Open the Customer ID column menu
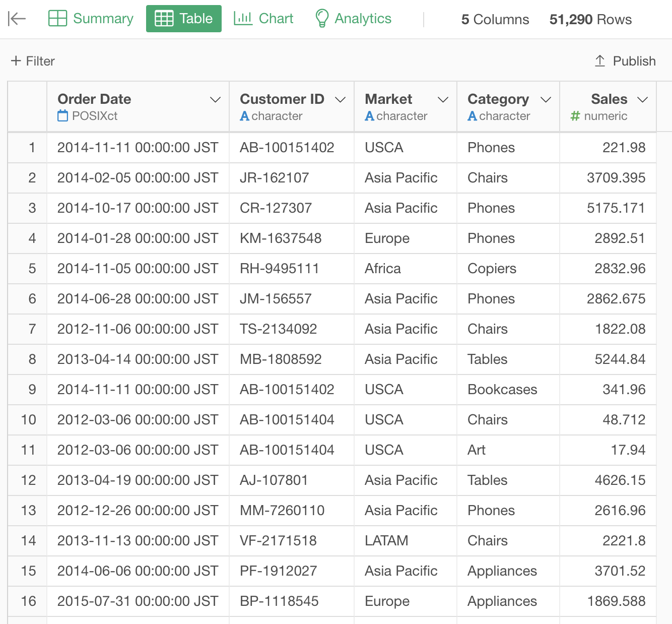 pos(340,100)
